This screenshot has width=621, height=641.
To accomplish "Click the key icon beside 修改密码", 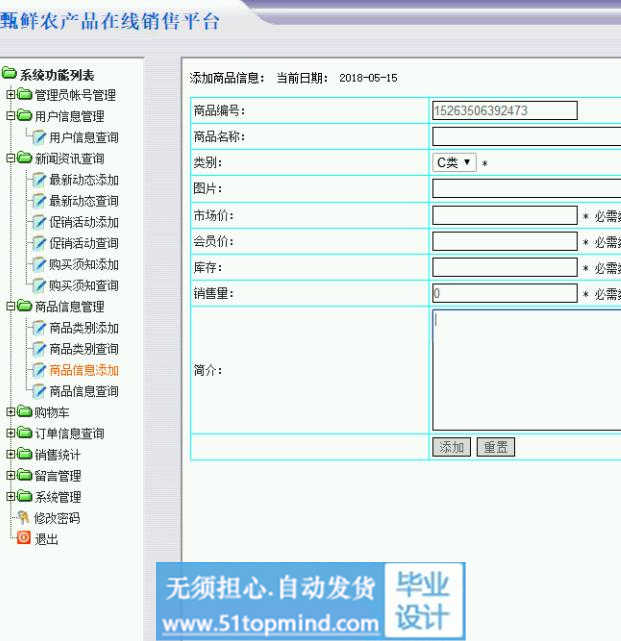I will [23, 518].
